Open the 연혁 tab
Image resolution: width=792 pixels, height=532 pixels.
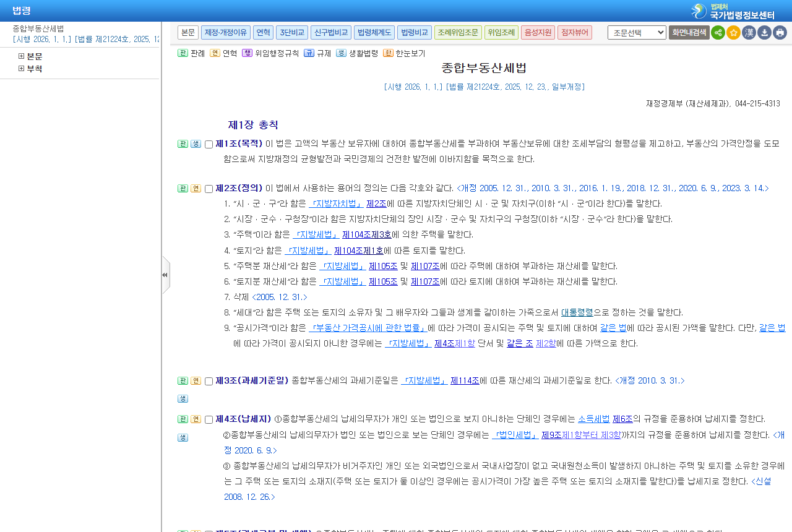click(263, 33)
